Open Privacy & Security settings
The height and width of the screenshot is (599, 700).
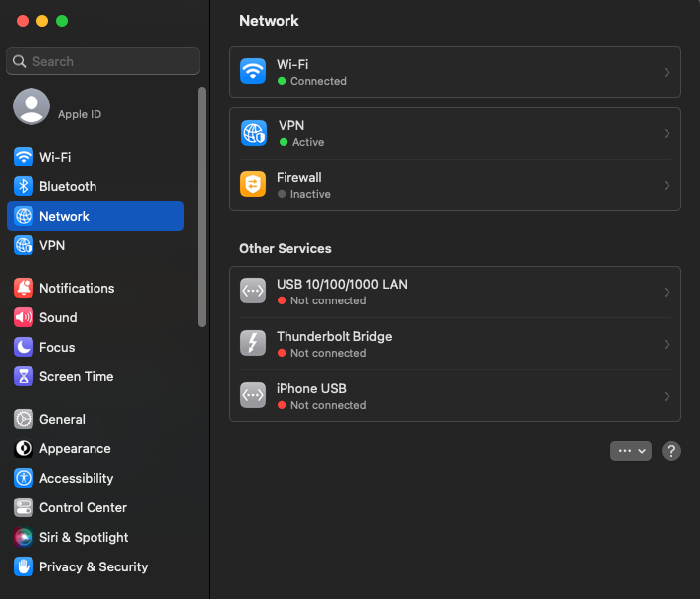coord(93,566)
